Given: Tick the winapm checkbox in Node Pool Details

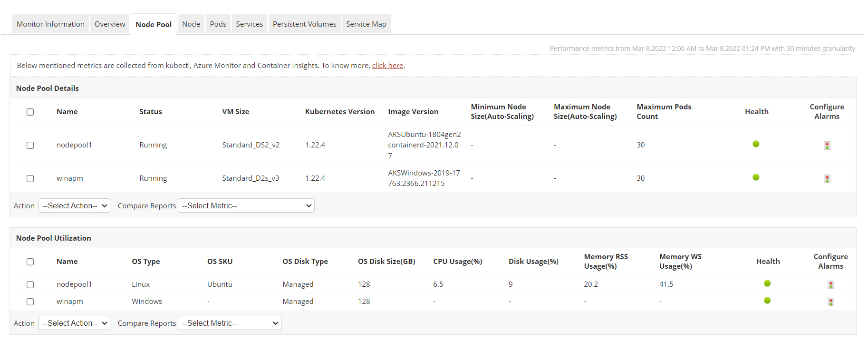Looking at the screenshot, I should click(x=30, y=178).
